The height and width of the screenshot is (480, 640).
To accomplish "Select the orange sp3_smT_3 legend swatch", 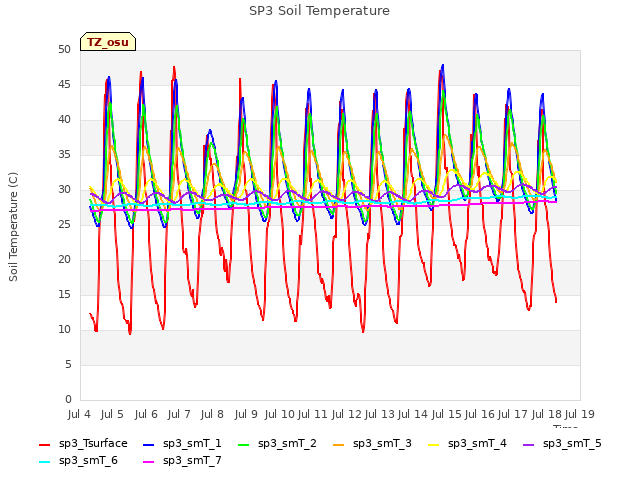I will coord(339,444).
